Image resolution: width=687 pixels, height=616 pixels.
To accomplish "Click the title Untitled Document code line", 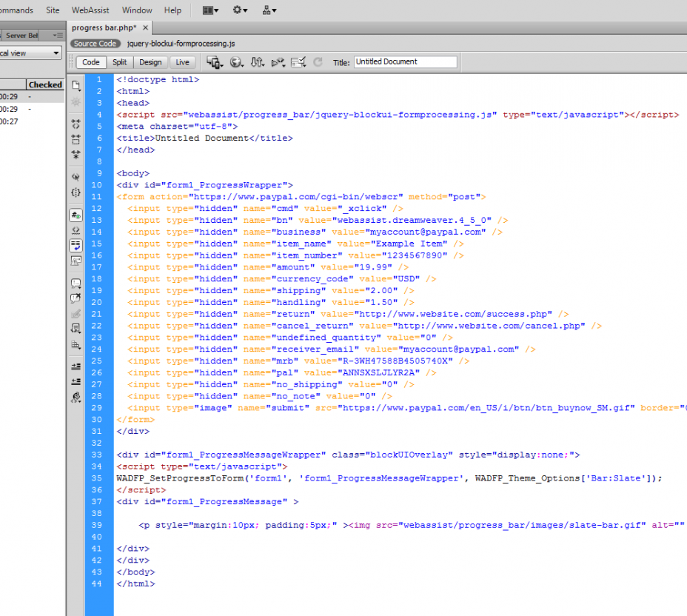I will [x=204, y=138].
